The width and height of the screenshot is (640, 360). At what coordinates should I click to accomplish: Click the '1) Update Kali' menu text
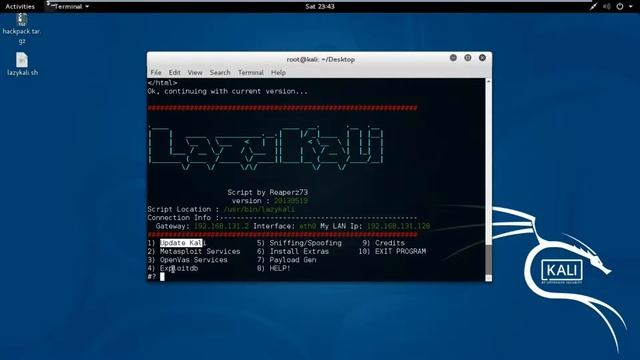[177, 243]
